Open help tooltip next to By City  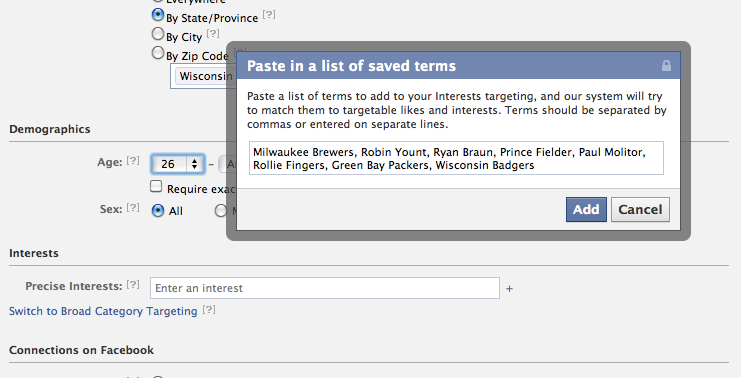tap(213, 34)
